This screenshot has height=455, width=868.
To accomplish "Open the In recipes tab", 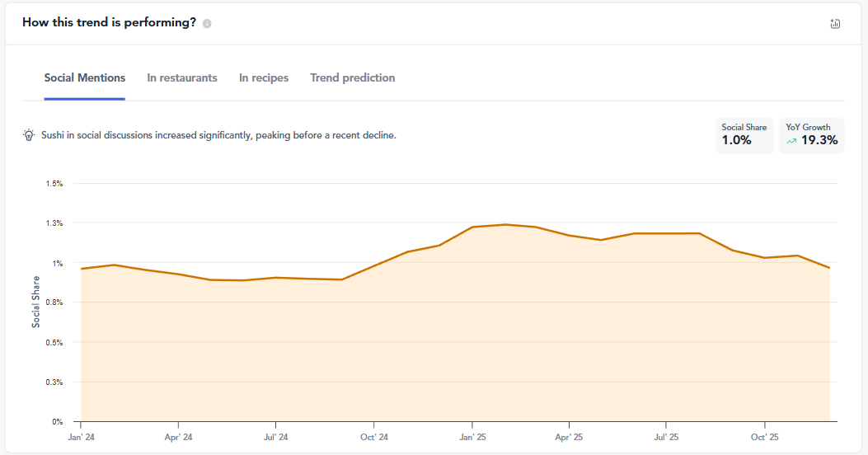I will point(264,78).
